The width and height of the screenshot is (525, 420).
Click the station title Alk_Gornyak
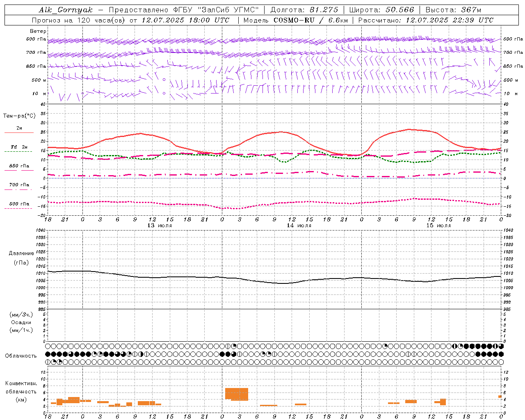coord(66,10)
